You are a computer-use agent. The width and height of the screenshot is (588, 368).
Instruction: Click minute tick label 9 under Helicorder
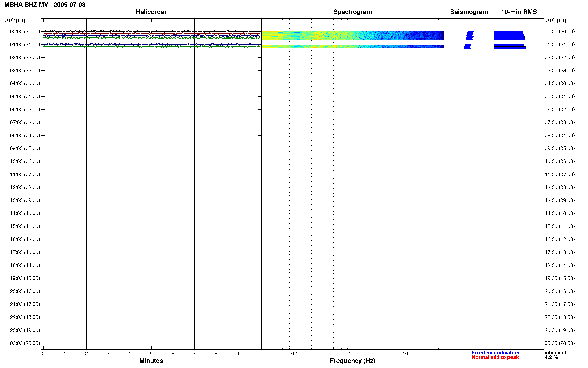point(237,354)
